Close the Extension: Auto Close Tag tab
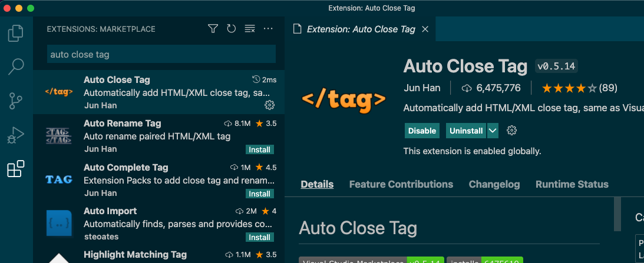Image resolution: width=644 pixels, height=263 pixels. [x=425, y=29]
